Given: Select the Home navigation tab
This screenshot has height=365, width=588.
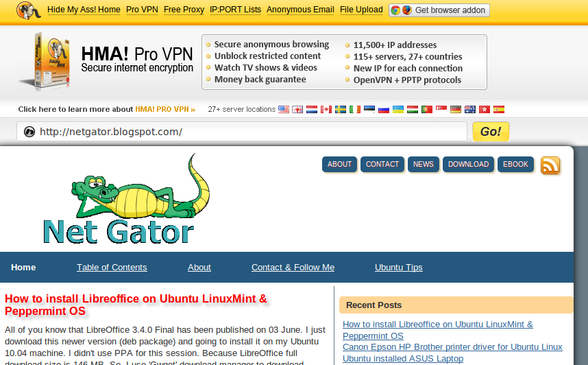Looking at the screenshot, I should click(23, 268).
